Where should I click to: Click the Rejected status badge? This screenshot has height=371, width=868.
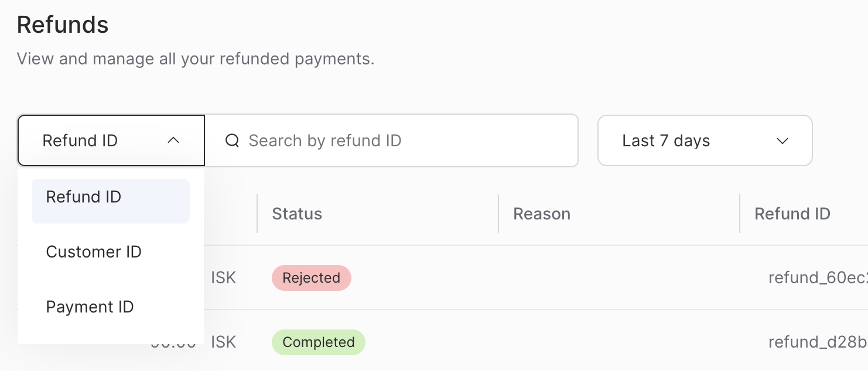pyautogui.click(x=311, y=278)
